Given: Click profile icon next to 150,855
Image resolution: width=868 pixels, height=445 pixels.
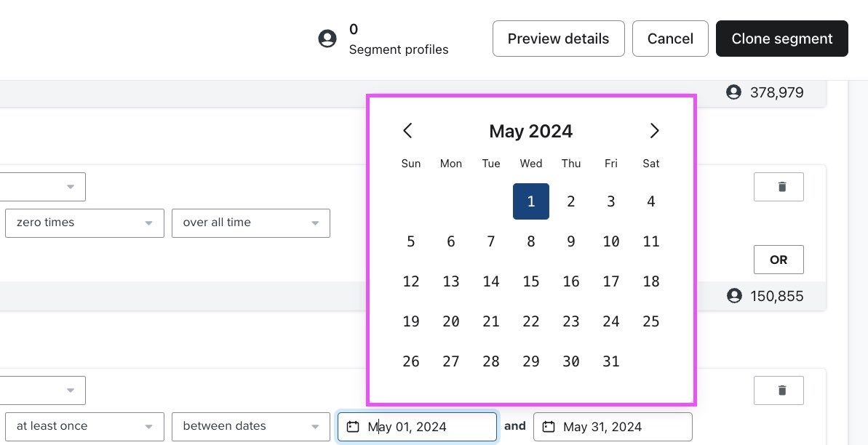Looking at the screenshot, I should 734,295.
